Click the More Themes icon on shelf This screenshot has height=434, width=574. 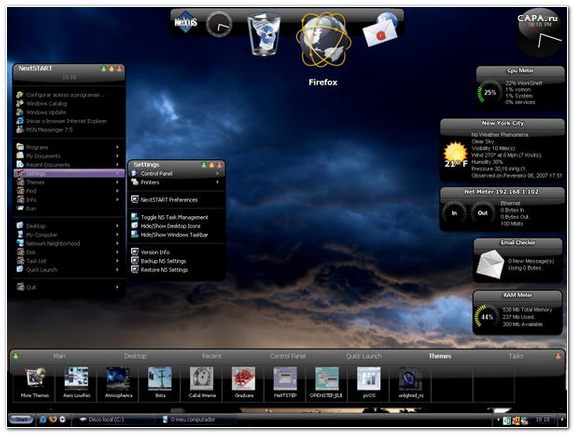tap(35, 378)
